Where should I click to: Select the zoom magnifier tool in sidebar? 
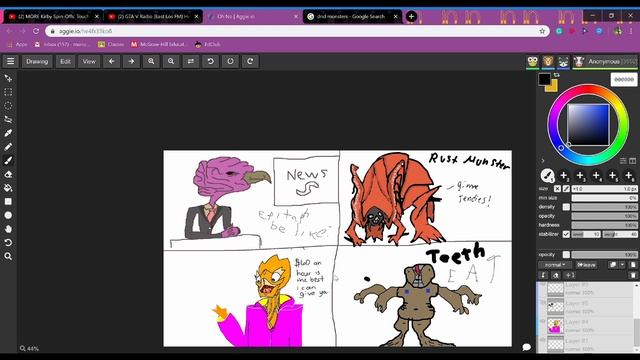pos(8,256)
